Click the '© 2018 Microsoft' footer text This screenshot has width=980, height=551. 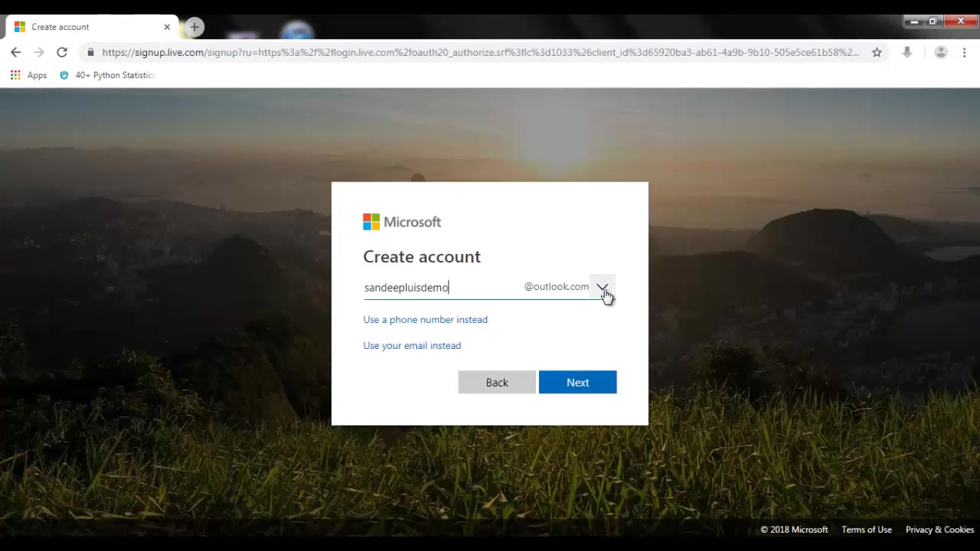794,530
